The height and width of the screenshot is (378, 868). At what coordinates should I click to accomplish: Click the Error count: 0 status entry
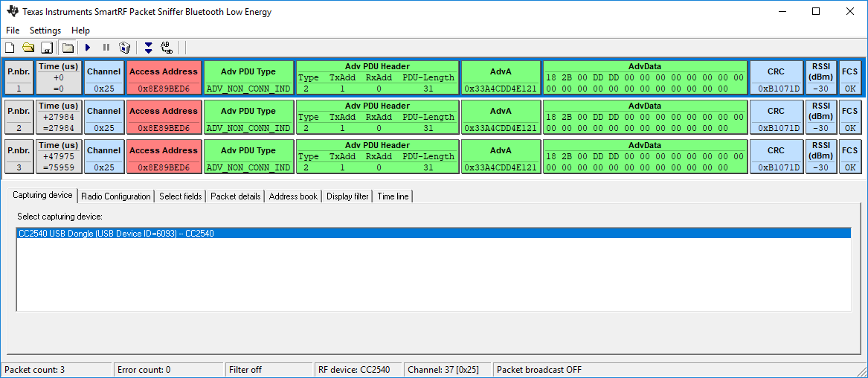(170, 370)
